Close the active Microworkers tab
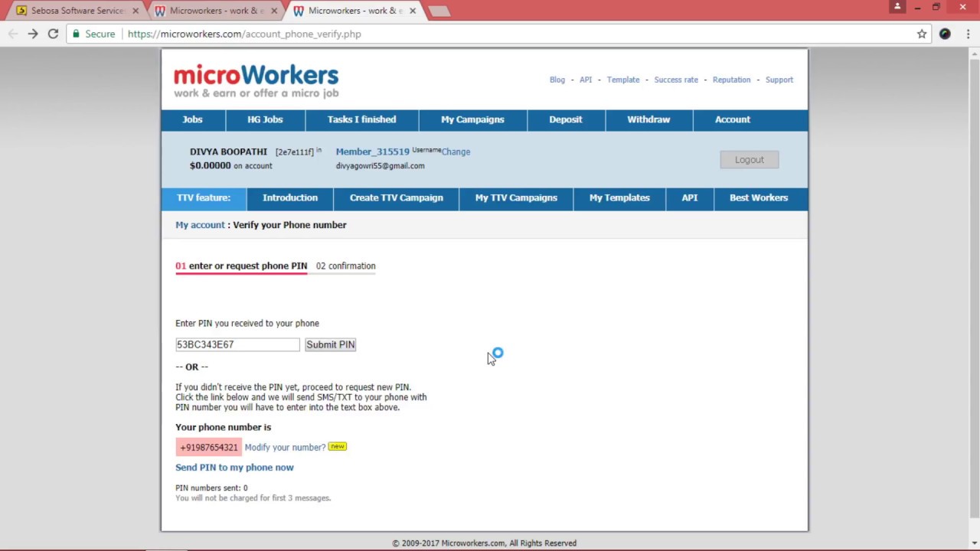The width and height of the screenshot is (980, 551). click(413, 11)
